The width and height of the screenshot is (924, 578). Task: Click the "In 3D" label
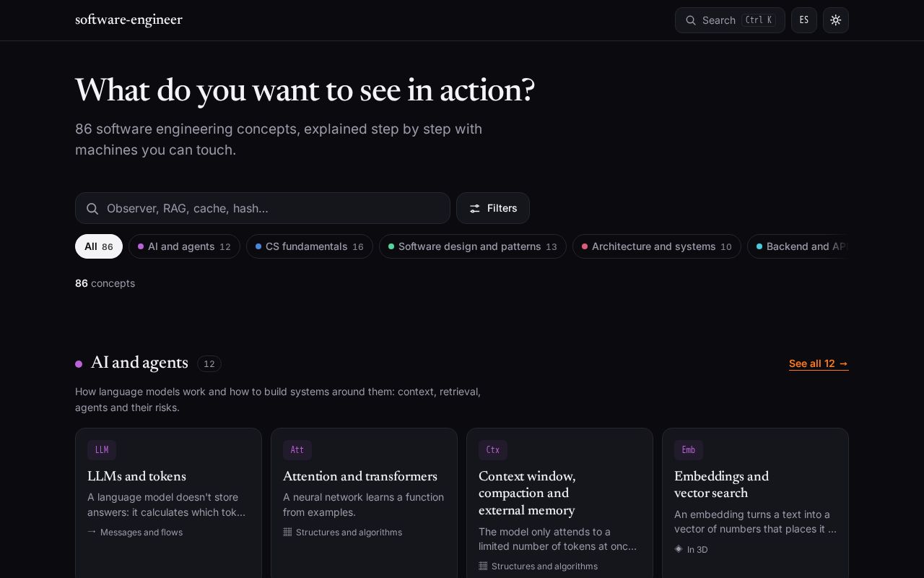(x=697, y=550)
